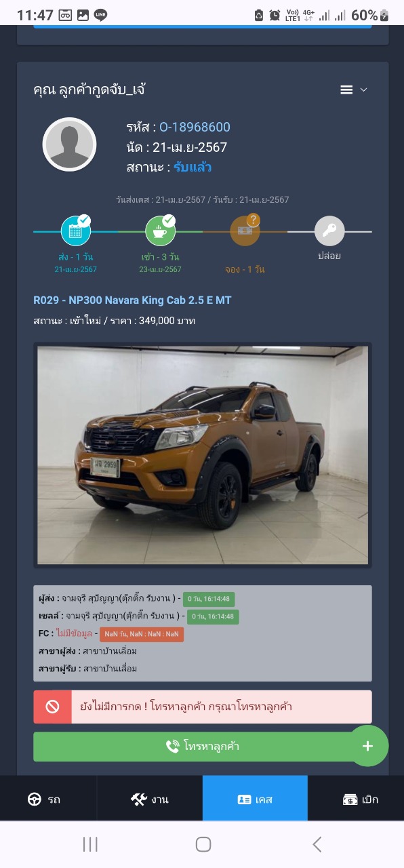Tap the red NaN timer badge
This screenshot has width=404, height=868.
[142, 634]
